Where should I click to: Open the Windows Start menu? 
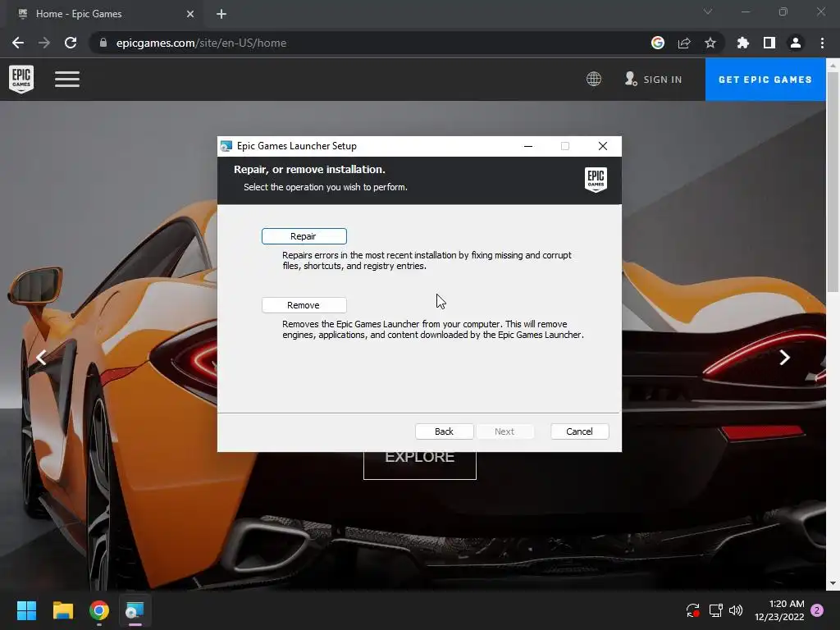point(26,610)
